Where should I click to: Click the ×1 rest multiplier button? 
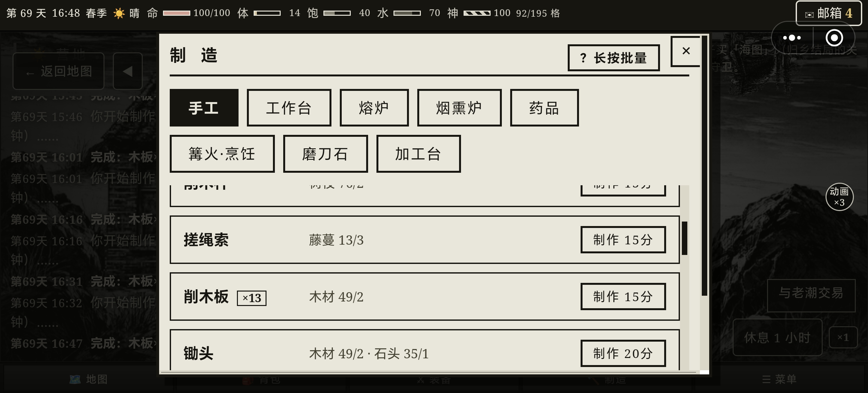tap(843, 337)
